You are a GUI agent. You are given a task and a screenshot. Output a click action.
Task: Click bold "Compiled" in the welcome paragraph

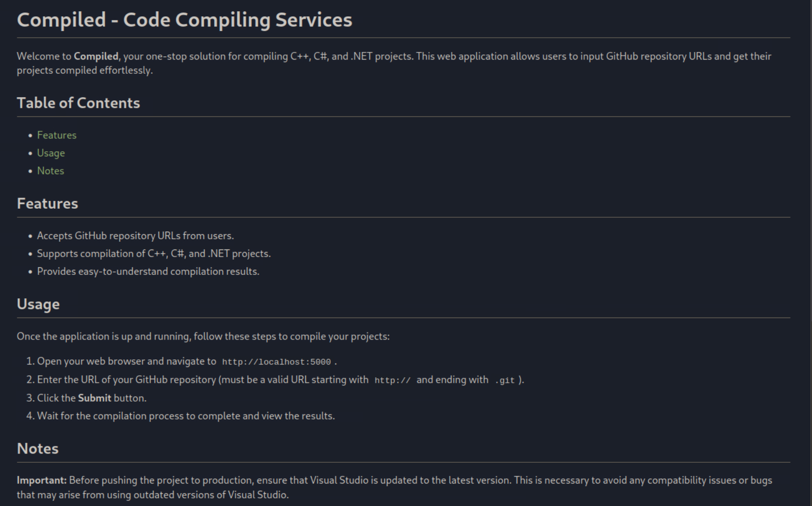click(x=96, y=57)
